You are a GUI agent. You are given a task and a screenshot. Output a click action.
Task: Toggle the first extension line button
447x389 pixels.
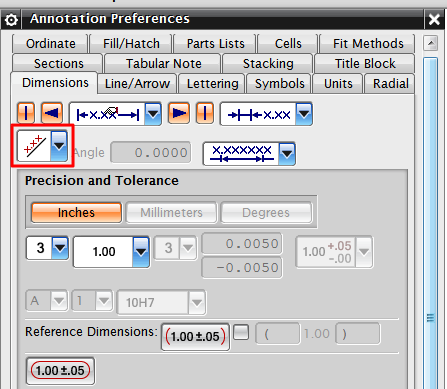click(x=26, y=113)
